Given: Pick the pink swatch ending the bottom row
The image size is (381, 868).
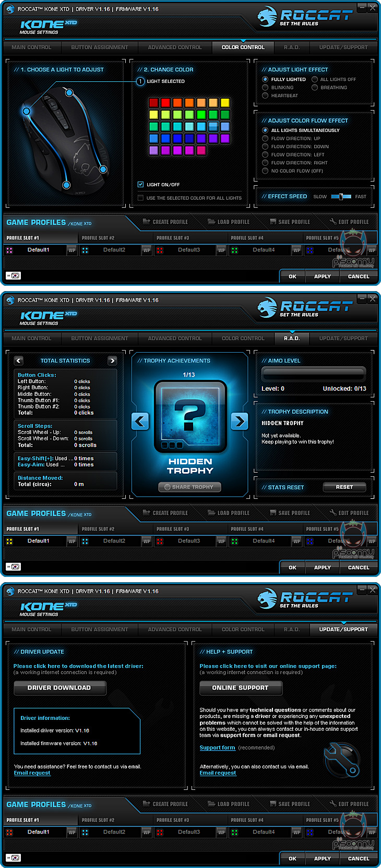Looking at the screenshot, I should coord(201,150).
